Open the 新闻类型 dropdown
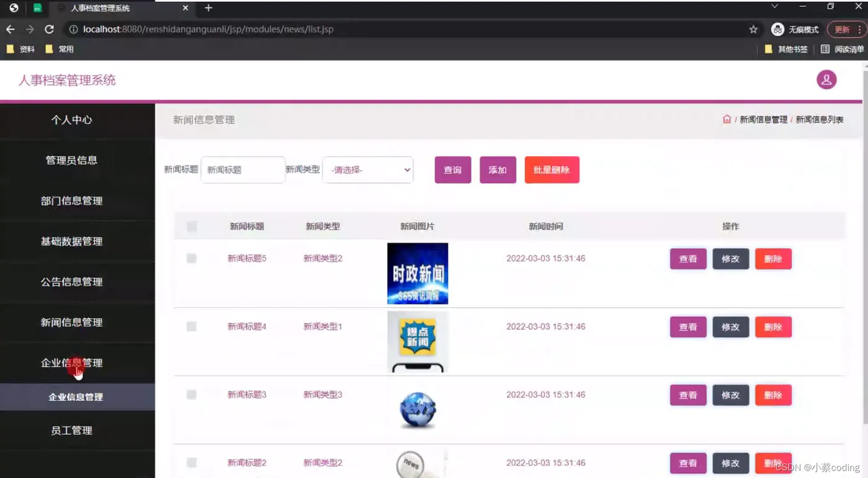Screen dimensions: 868x478 [x=368, y=170]
